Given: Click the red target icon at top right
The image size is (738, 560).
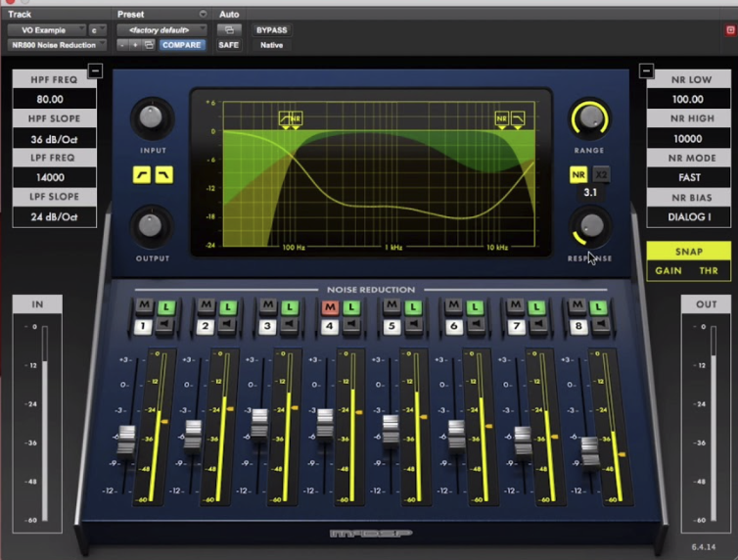Looking at the screenshot, I should point(730,30).
